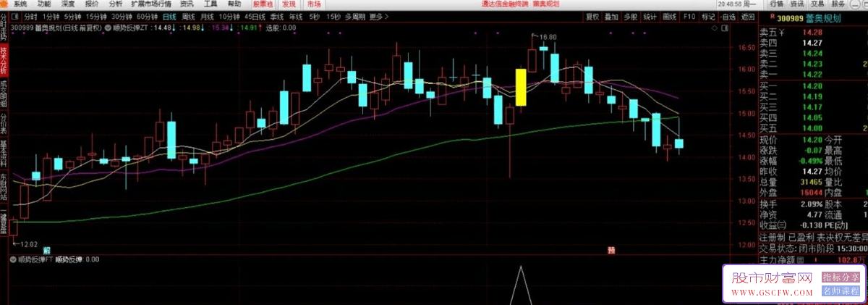Click the 市场 button
This screenshot has height=305, width=868.
pos(314,4)
